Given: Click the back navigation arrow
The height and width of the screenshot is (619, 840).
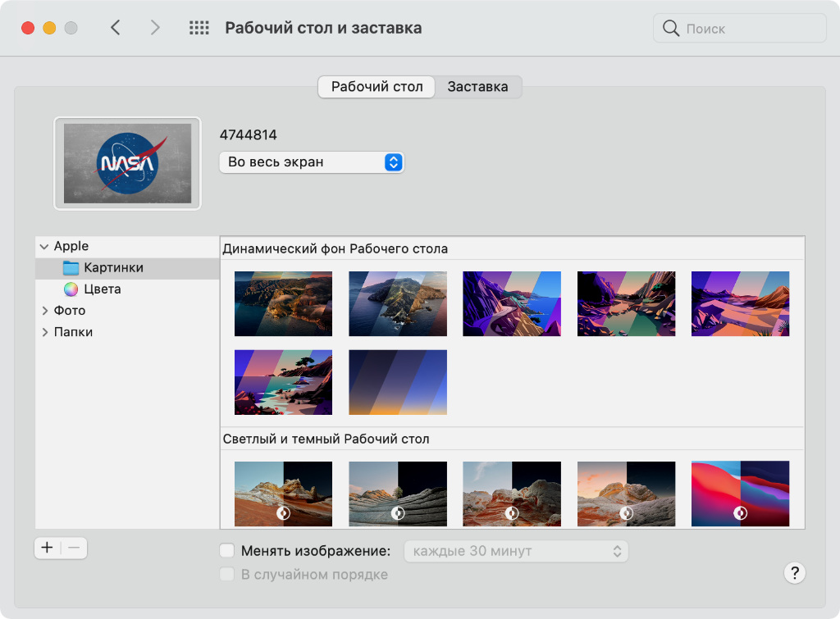Looking at the screenshot, I should coord(116,28).
